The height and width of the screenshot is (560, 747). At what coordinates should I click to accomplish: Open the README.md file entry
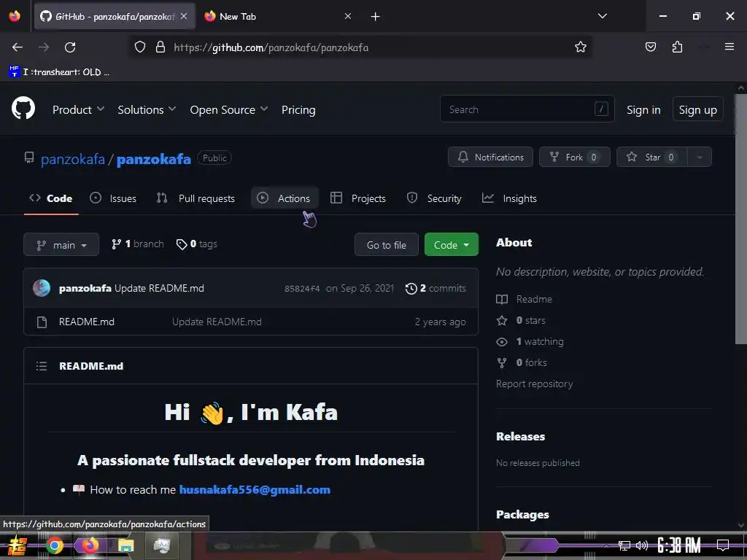(x=87, y=322)
